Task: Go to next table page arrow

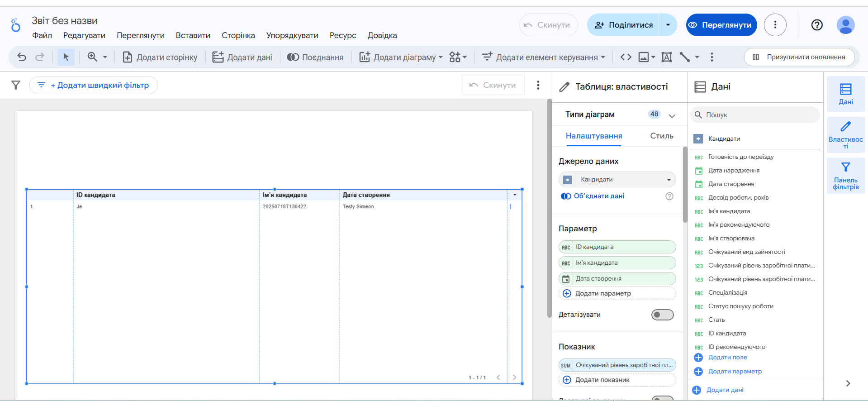Action: (x=514, y=377)
